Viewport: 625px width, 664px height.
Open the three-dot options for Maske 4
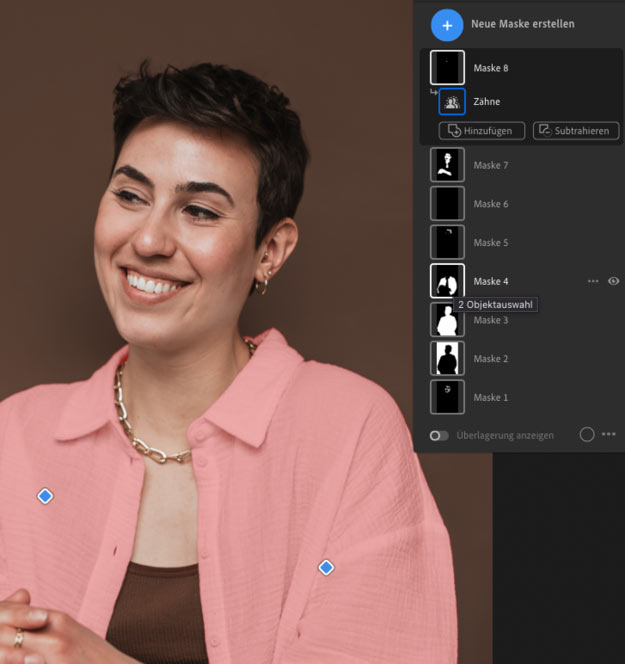point(593,281)
